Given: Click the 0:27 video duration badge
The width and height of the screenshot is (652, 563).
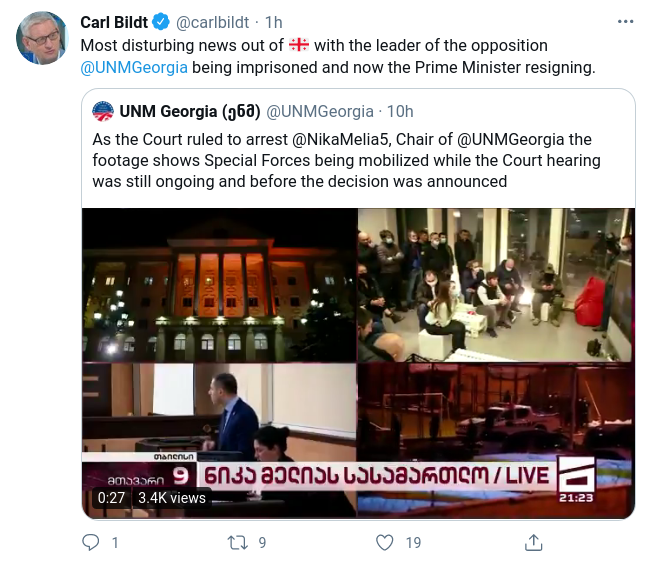Looking at the screenshot, I should pos(111,497).
